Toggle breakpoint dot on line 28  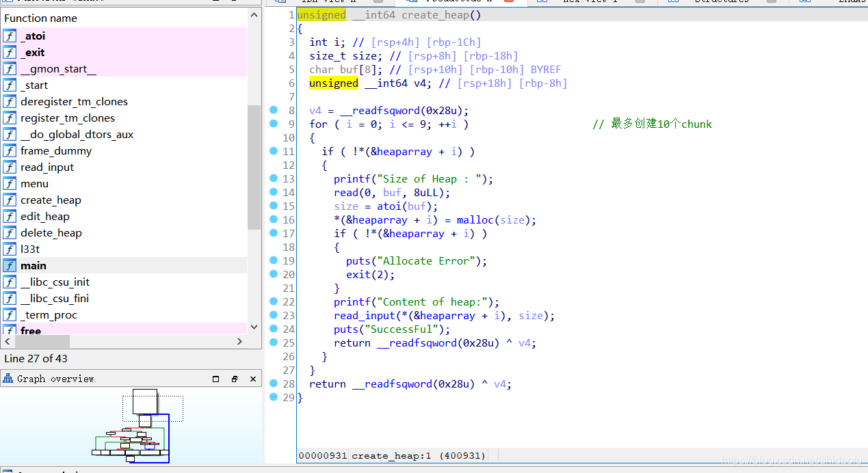pyautogui.click(x=274, y=383)
